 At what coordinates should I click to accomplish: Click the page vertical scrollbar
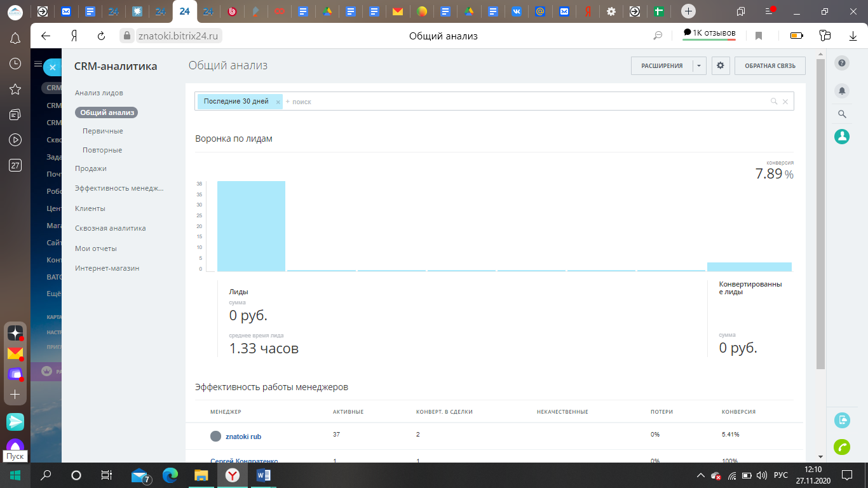pyautogui.click(x=820, y=213)
